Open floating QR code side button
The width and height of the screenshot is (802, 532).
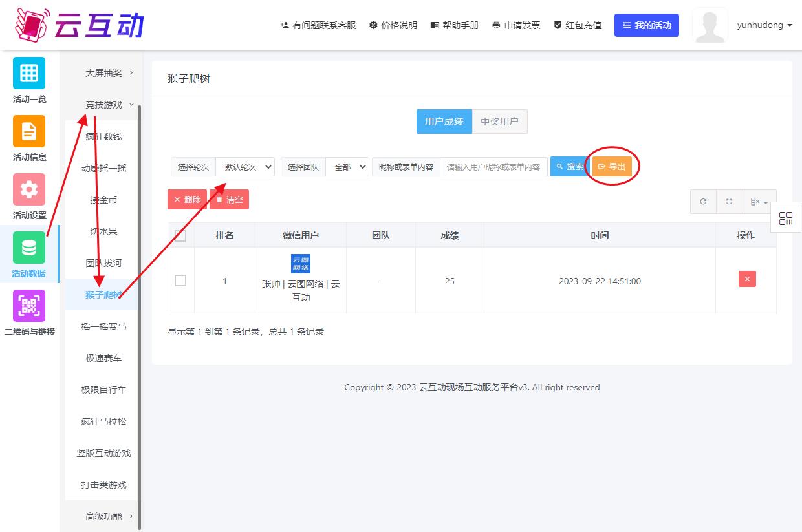coord(786,218)
